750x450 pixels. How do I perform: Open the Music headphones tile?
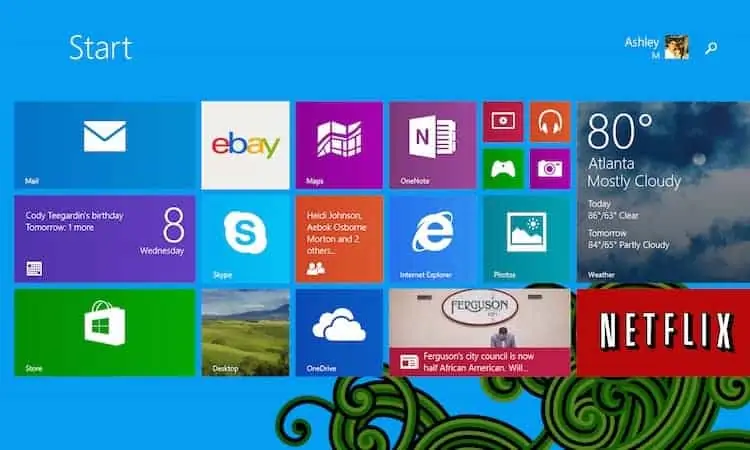(550, 122)
